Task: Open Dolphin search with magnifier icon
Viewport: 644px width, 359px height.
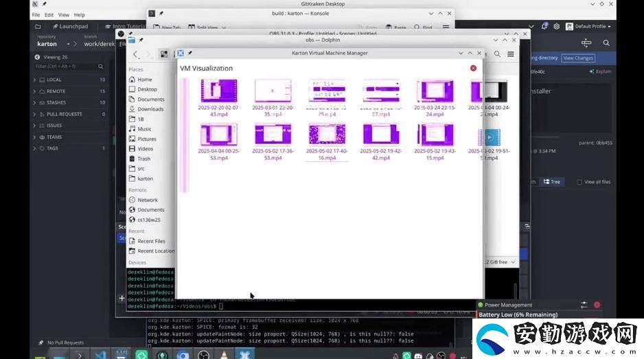Action: point(497,54)
